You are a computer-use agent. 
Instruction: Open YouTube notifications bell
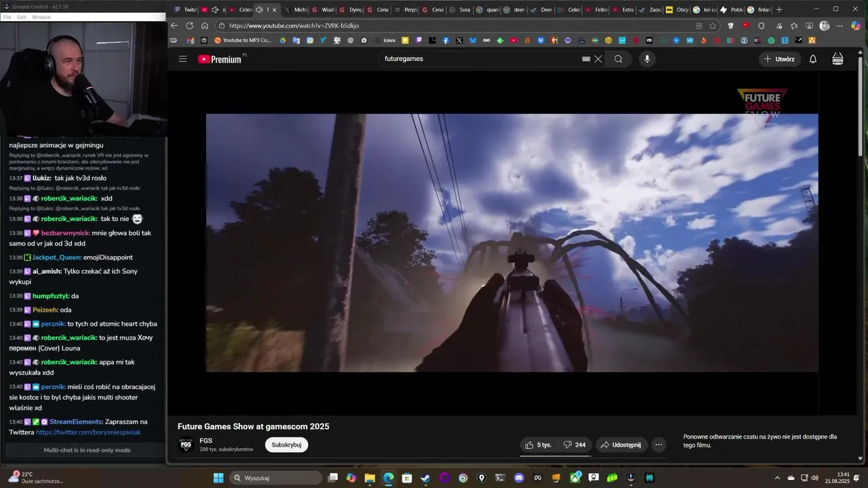coord(812,59)
